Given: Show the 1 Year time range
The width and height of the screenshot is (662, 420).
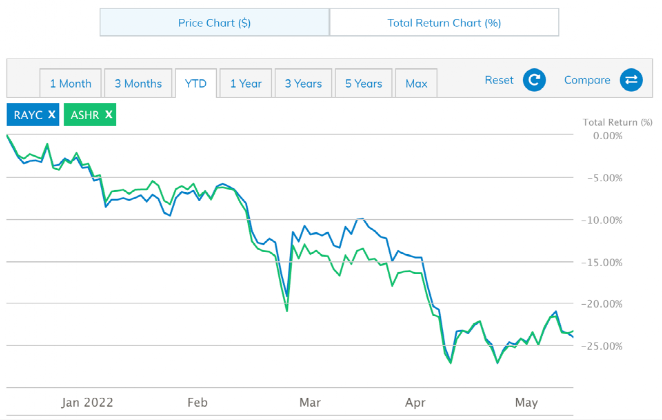Looking at the screenshot, I should (246, 83).
